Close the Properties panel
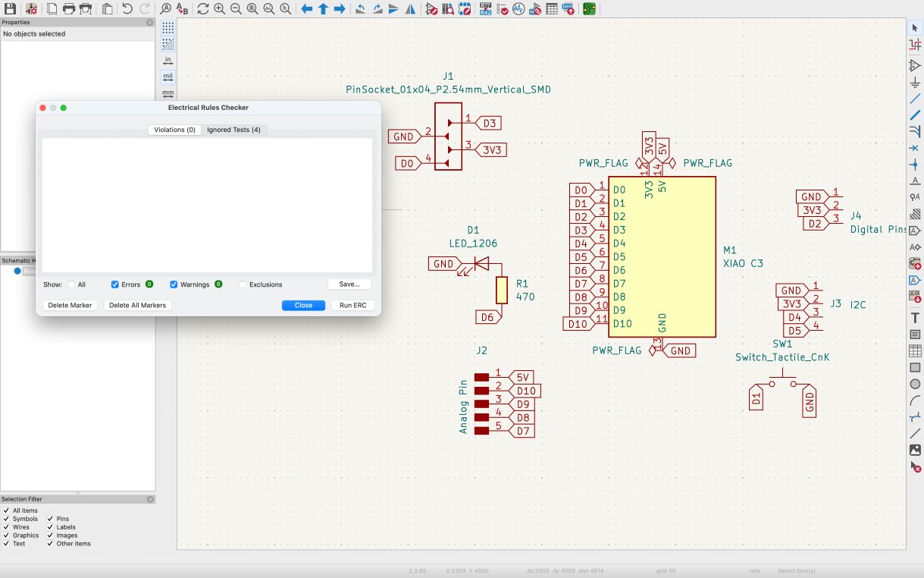This screenshot has width=924, height=578. (150, 23)
